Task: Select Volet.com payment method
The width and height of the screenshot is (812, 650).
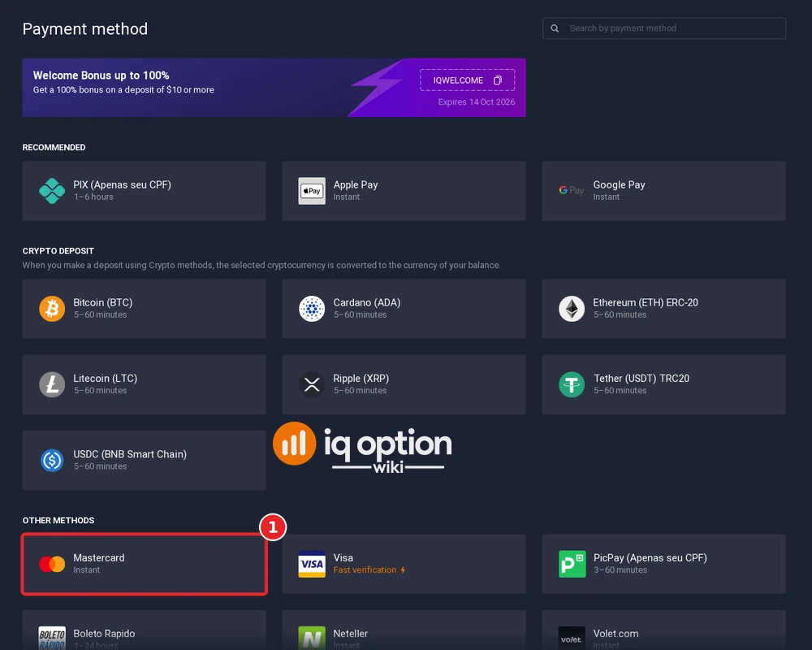Action: 664,630
